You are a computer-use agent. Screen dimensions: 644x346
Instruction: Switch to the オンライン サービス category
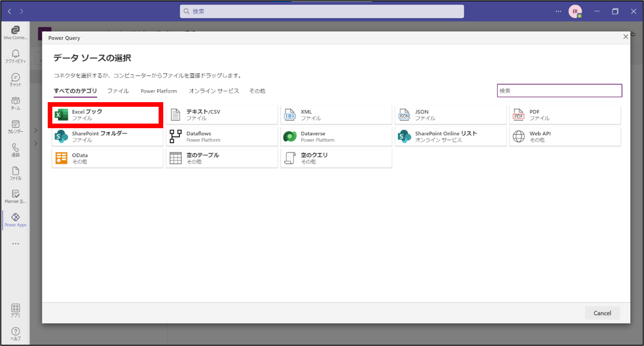[x=214, y=91]
